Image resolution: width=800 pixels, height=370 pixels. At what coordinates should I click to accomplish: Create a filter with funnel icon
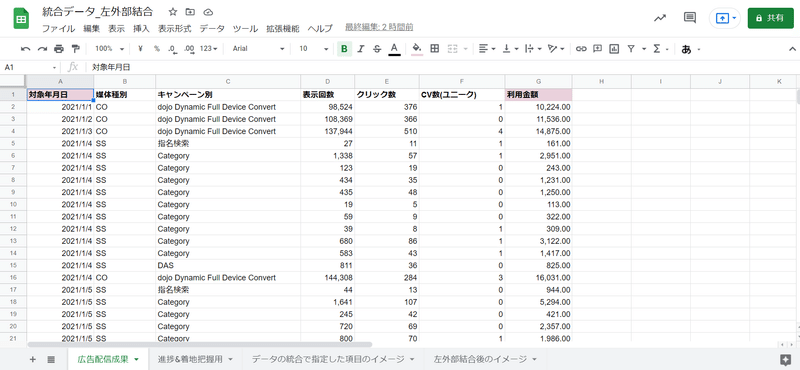pyautogui.click(x=631, y=49)
